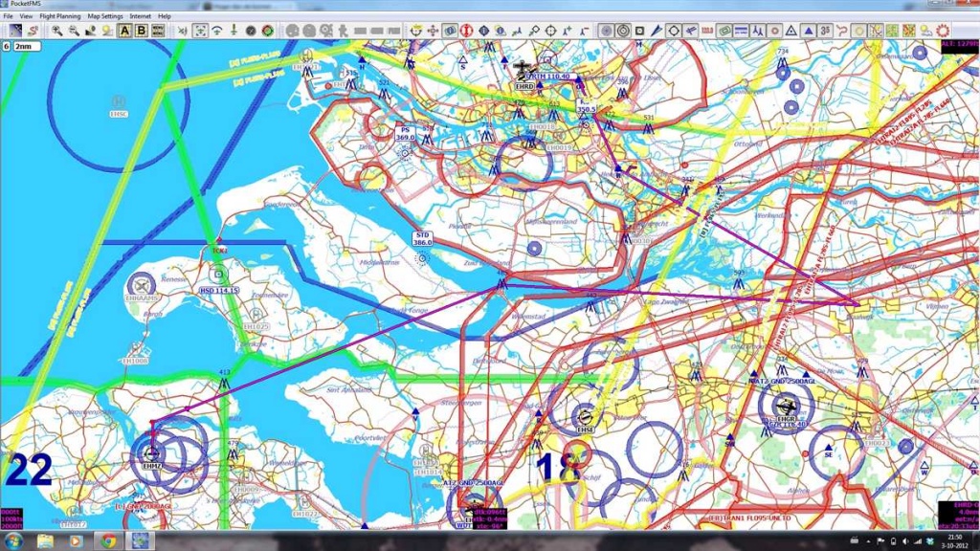Viewport: 980px width, 551px height.
Task: Toggle the 'B' map layer button
Action: click(x=141, y=31)
